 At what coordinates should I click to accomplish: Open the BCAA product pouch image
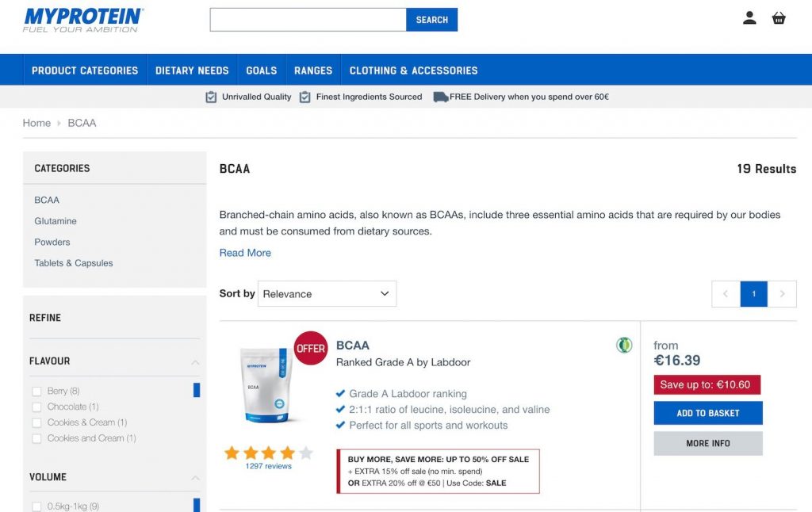click(266, 384)
